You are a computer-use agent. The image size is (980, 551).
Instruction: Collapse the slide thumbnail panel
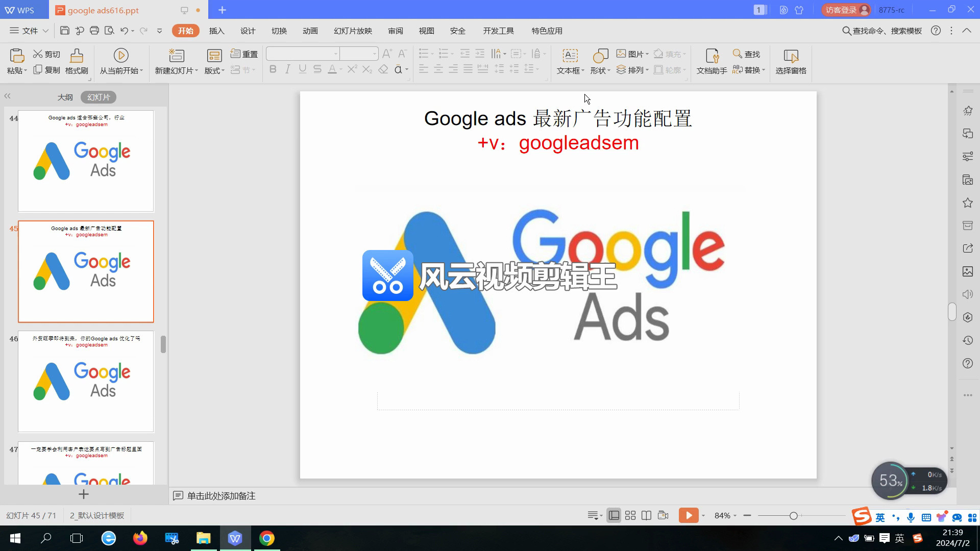(7, 96)
